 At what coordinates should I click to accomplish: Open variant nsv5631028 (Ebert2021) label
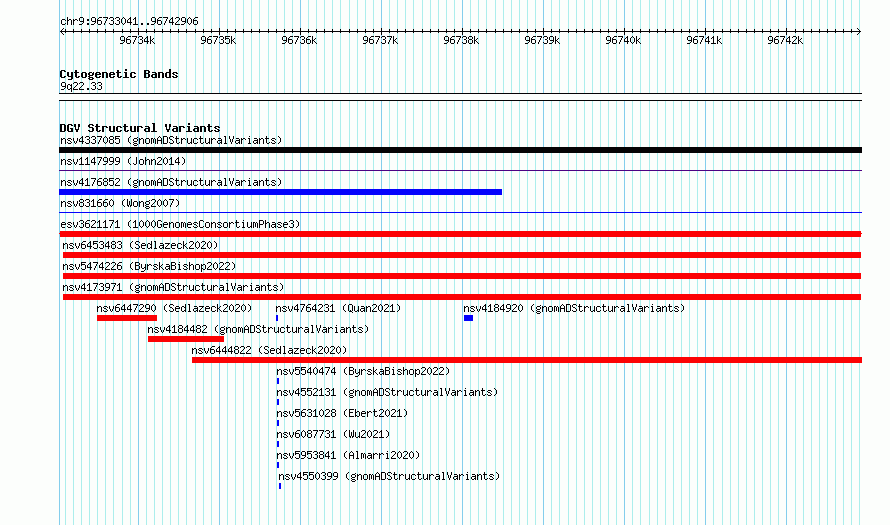tap(342, 413)
